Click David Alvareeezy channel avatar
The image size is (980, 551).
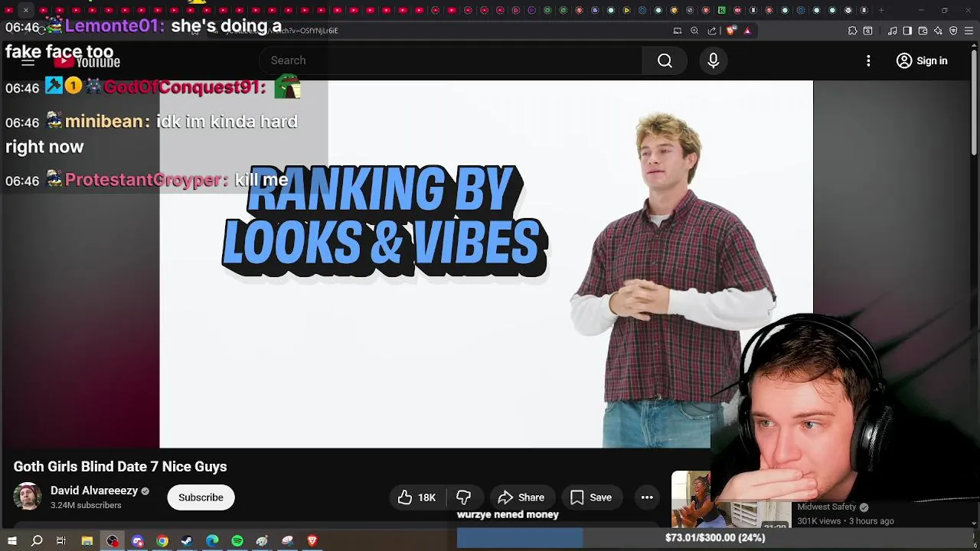[28, 497]
